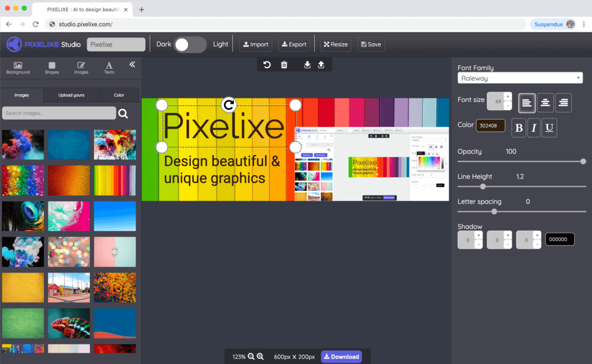This screenshot has width=592, height=364.
Task: Open the Shapes panel
Action: (52, 67)
